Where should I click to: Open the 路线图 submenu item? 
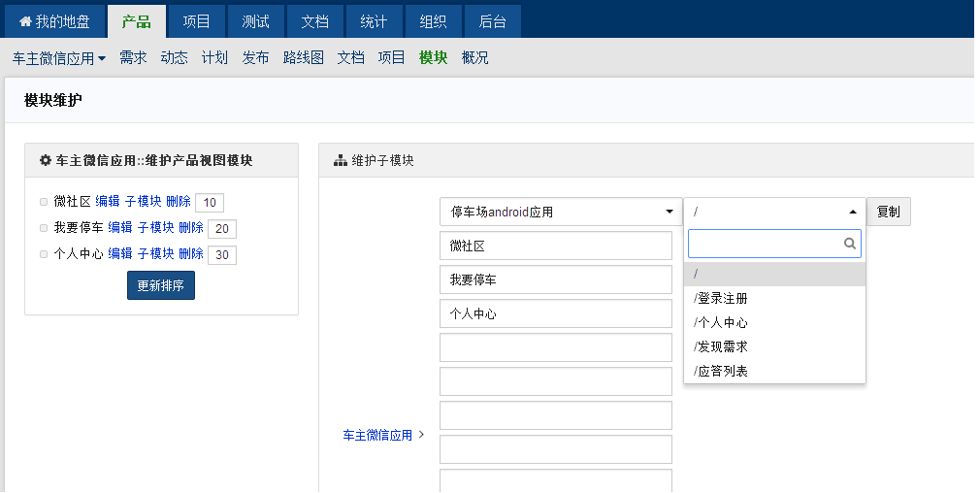[x=303, y=58]
